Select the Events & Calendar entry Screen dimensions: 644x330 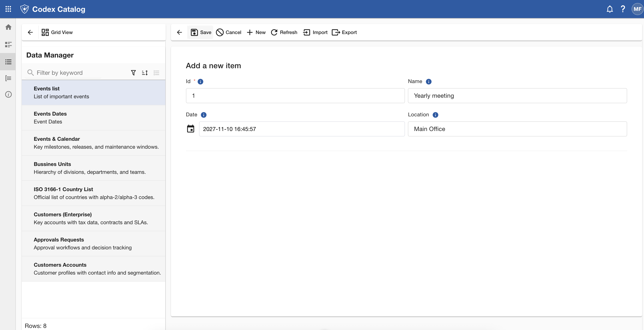(93, 143)
